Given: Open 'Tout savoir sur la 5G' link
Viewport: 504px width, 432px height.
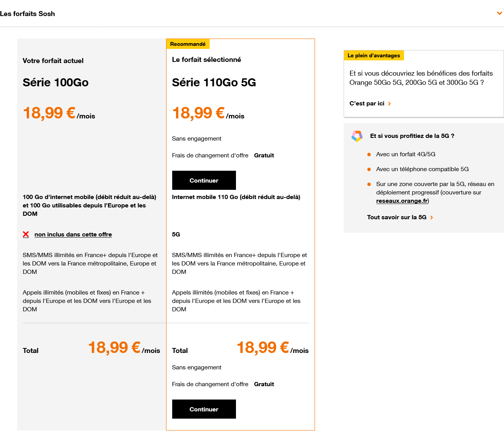Looking at the screenshot, I should tap(397, 217).
